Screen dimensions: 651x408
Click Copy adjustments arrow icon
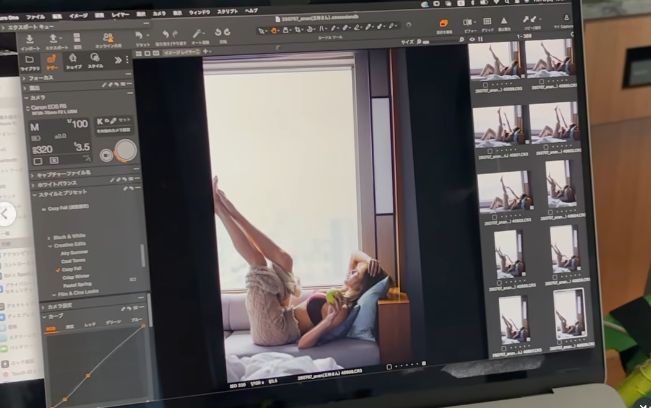[x=526, y=20]
